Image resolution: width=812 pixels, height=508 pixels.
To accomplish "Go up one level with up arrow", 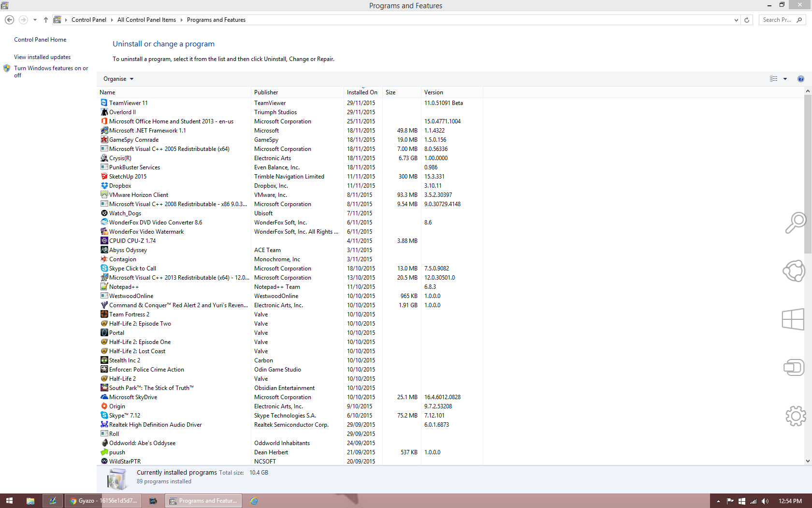I will tap(46, 20).
